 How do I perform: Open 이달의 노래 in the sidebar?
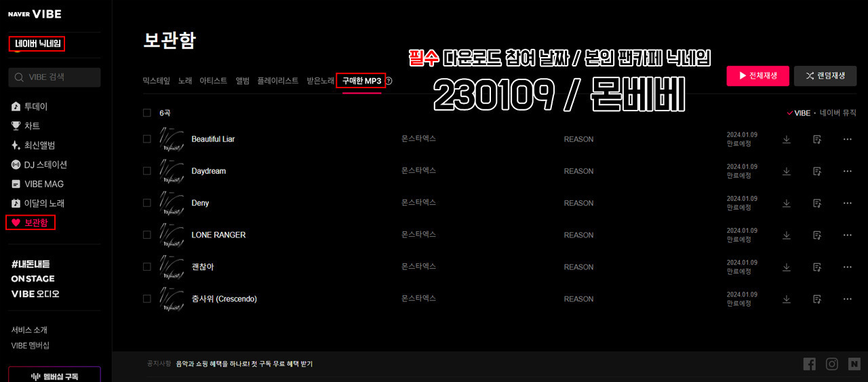[x=38, y=204]
